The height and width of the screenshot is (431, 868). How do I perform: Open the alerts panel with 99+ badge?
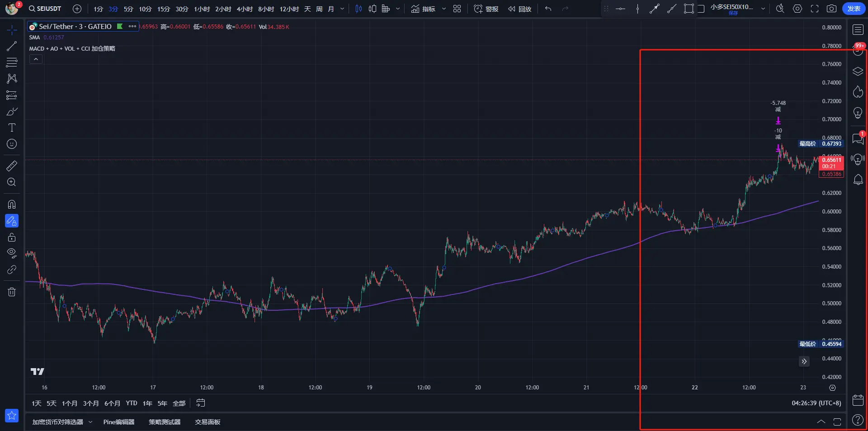click(x=858, y=50)
